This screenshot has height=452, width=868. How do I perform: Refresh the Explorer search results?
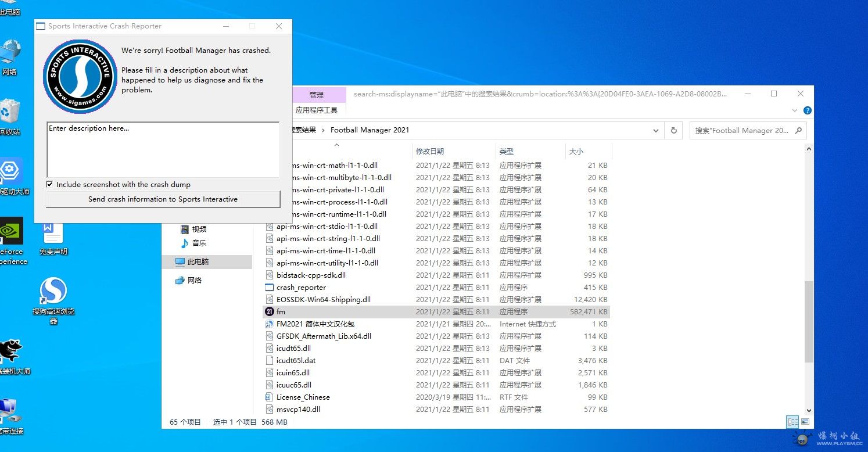[x=673, y=131]
